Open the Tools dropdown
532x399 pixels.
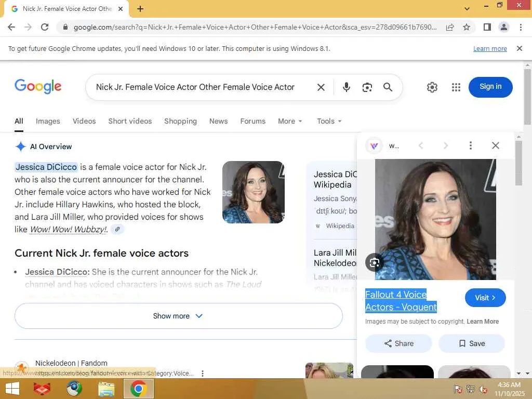[329, 121]
